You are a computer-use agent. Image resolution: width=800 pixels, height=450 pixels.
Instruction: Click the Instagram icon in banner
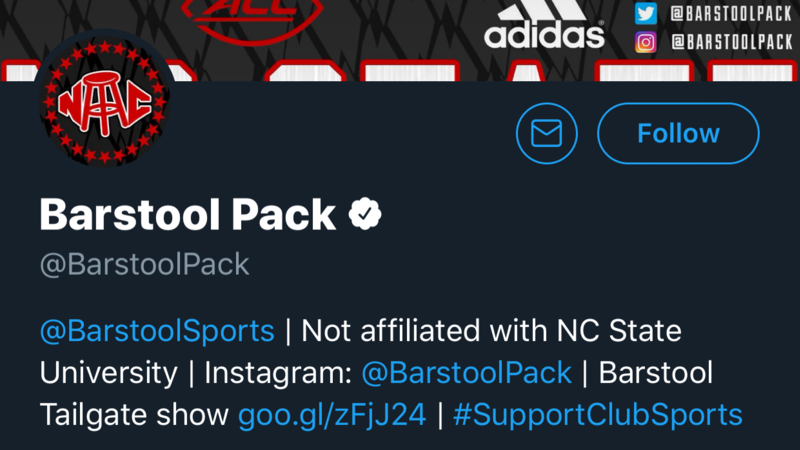pyautogui.click(x=646, y=42)
